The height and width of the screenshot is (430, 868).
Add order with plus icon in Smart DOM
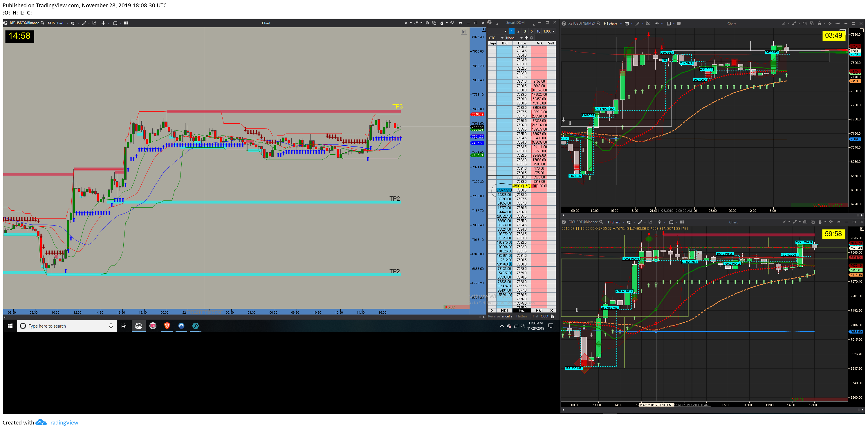(527, 38)
